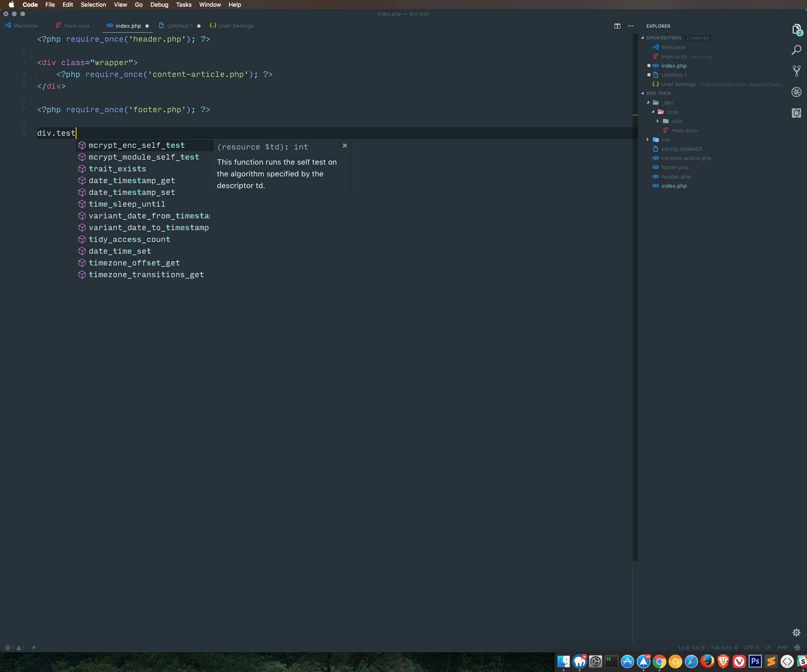Open the Search view magnifier icon

click(x=796, y=50)
